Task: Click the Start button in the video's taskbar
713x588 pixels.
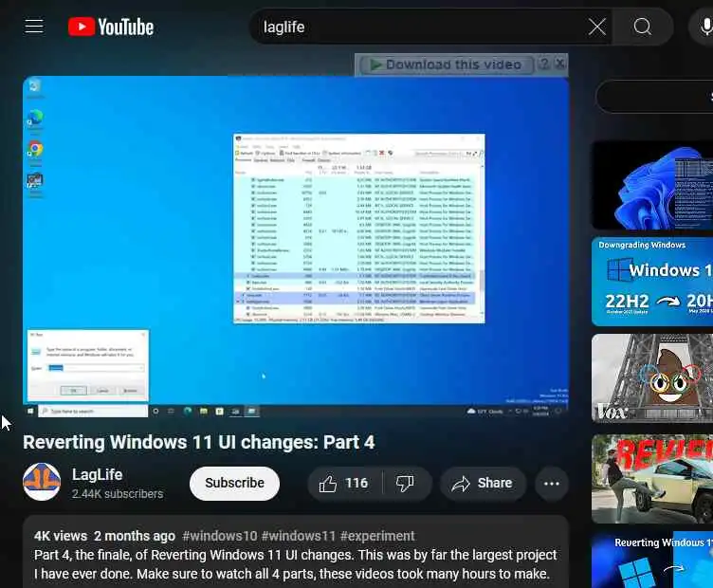Action: click(30, 411)
